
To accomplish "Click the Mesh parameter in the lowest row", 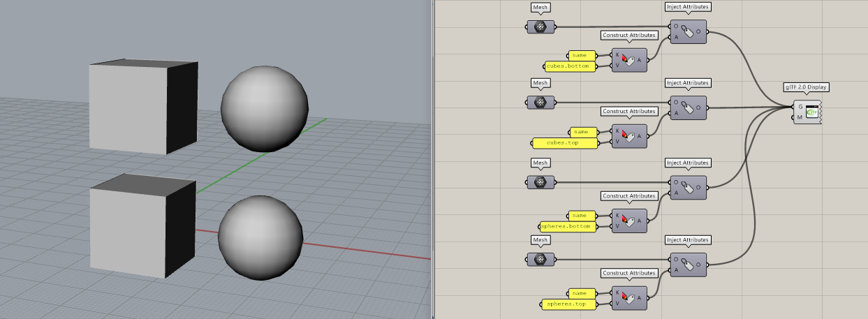I will point(540,260).
